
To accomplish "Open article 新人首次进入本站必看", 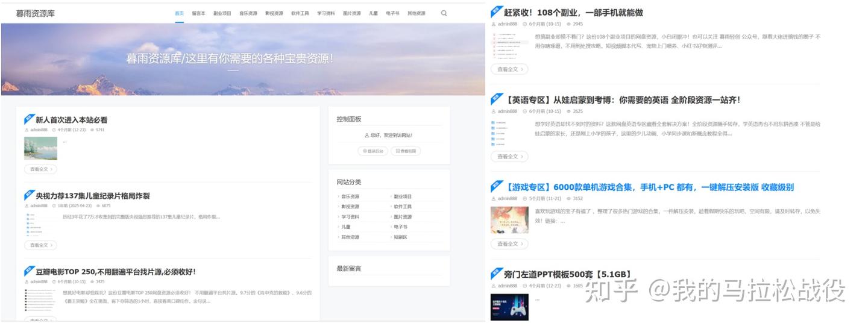I will [x=72, y=120].
